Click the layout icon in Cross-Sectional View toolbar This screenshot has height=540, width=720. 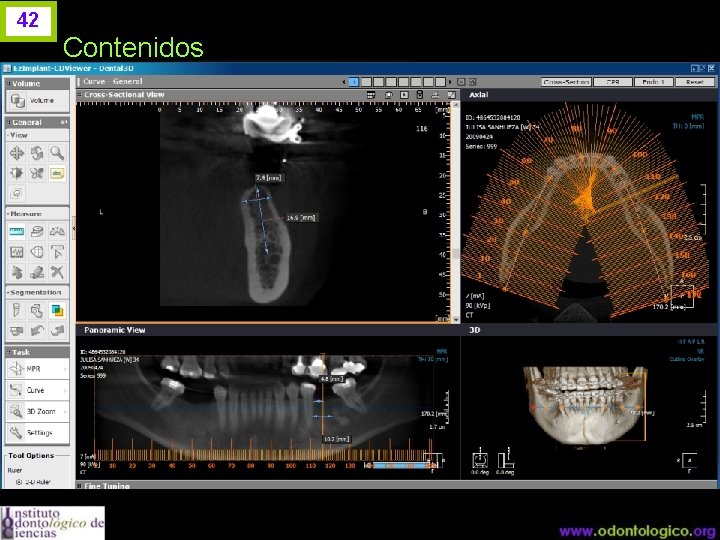371,95
